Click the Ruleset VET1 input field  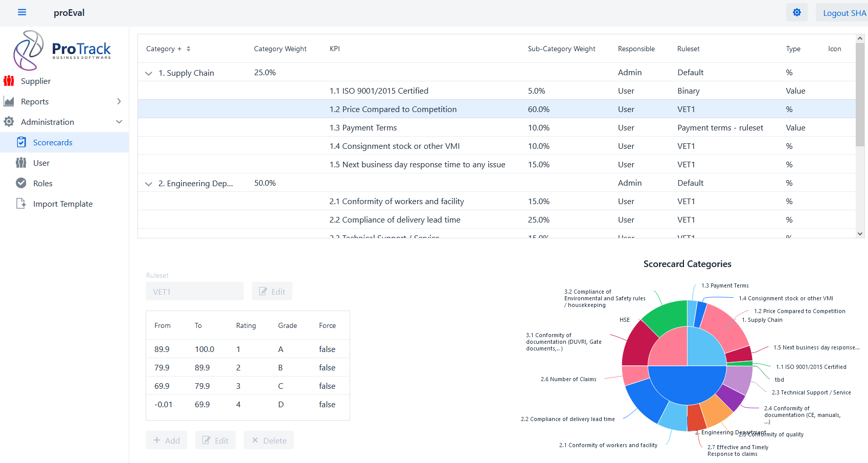(x=194, y=292)
